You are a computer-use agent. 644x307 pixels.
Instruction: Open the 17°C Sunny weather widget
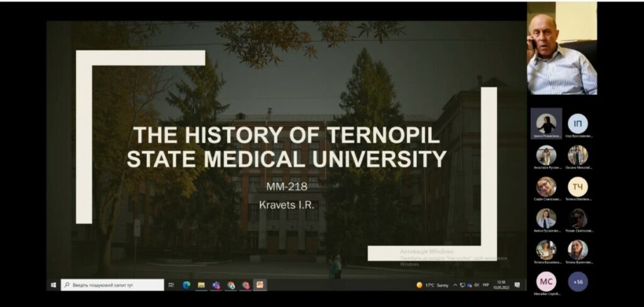433,285
